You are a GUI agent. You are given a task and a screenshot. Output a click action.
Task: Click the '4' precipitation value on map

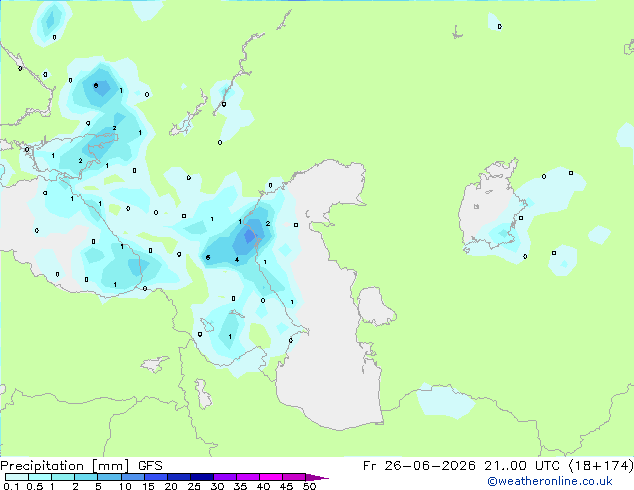(x=237, y=260)
